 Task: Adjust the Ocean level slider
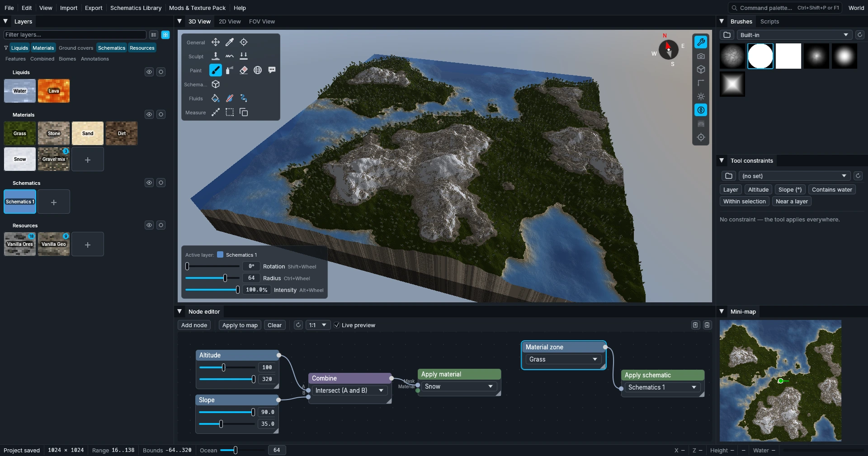pos(242,450)
